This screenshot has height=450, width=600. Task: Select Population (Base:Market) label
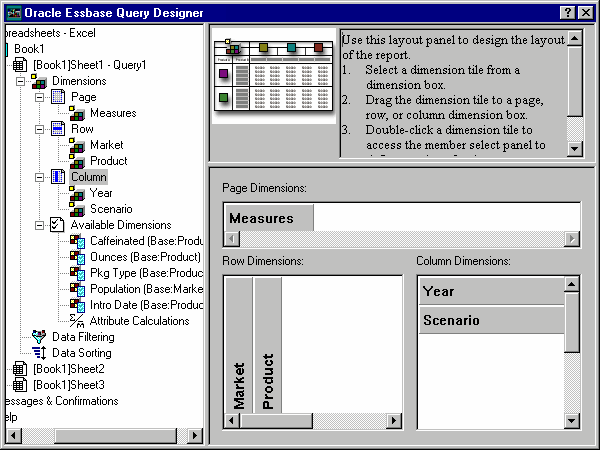pyautogui.click(x=146, y=289)
